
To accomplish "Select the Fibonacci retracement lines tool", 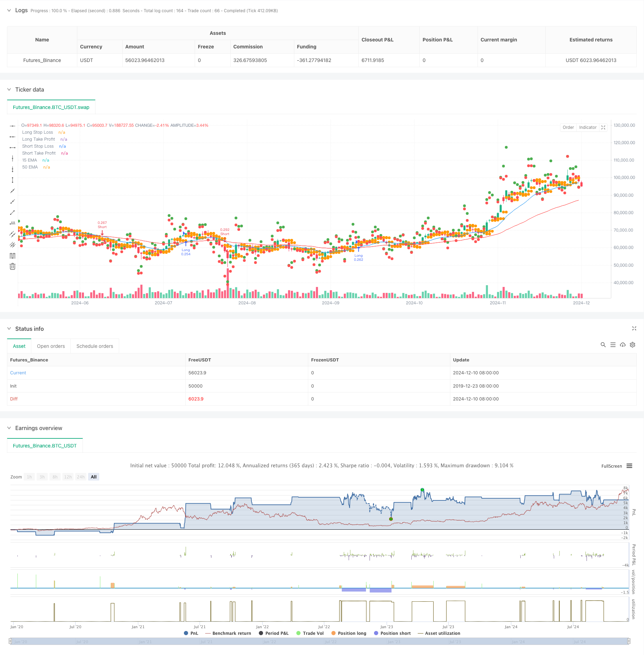I will pyautogui.click(x=13, y=256).
